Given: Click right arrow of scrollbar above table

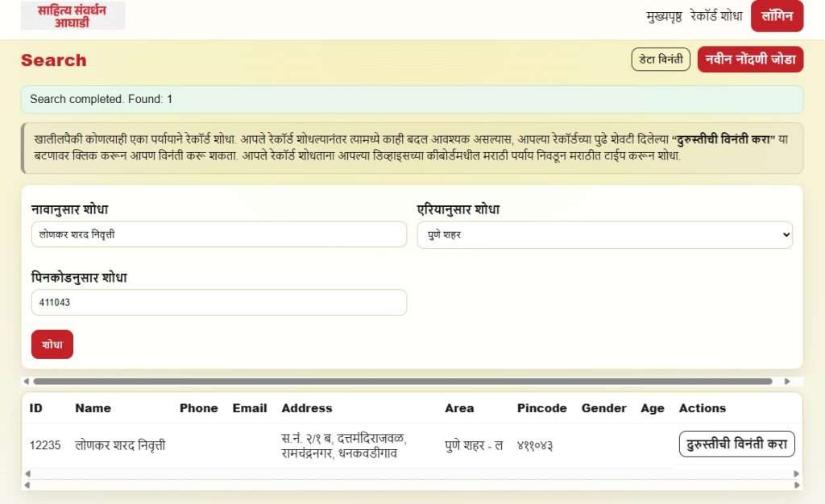Looking at the screenshot, I should (x=787, y=381).
